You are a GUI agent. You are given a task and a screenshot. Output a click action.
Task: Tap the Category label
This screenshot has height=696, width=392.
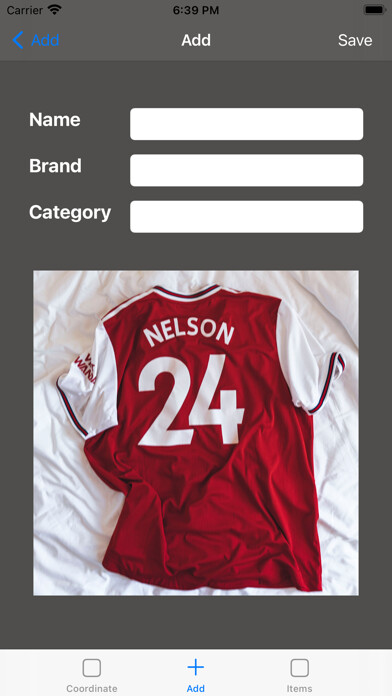pos(70,213)
